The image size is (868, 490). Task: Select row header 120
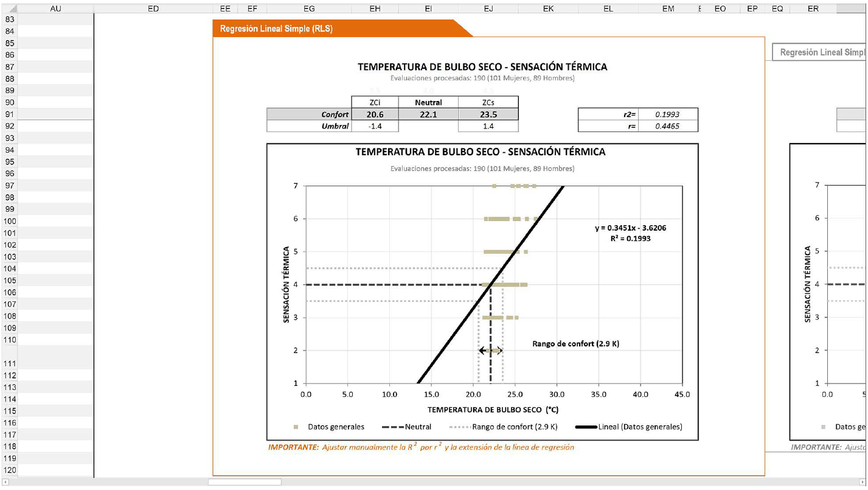point(10,471)
